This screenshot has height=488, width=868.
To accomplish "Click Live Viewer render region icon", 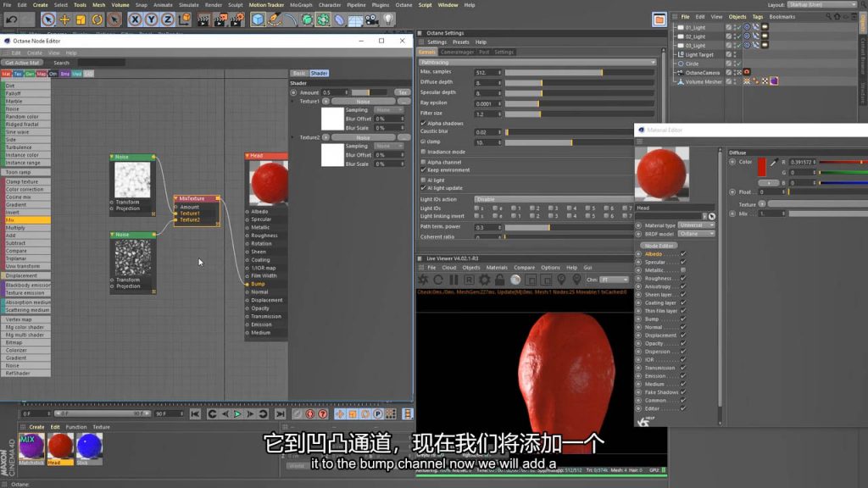I will point(531,280).
